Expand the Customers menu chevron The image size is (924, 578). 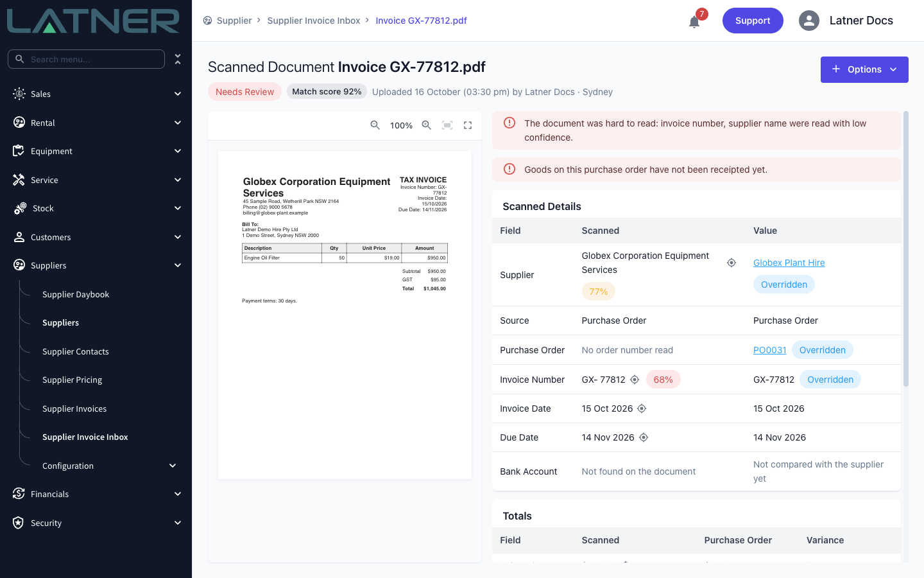tap(178, 237)
